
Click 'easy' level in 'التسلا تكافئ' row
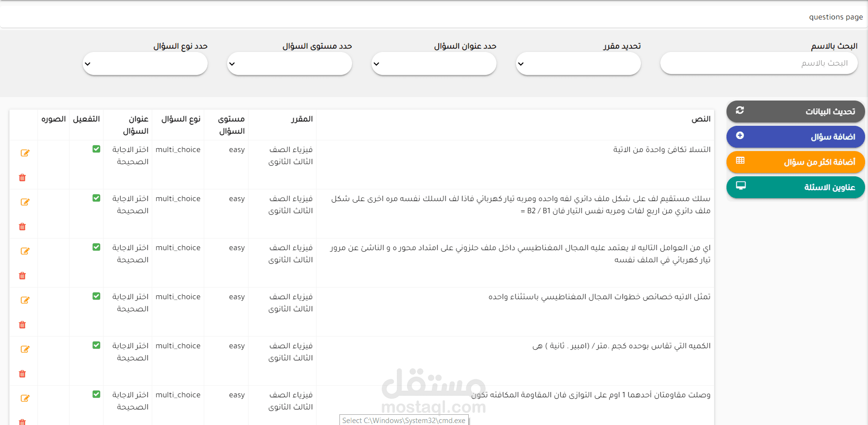pyautogui.click(x=237, y=150)
